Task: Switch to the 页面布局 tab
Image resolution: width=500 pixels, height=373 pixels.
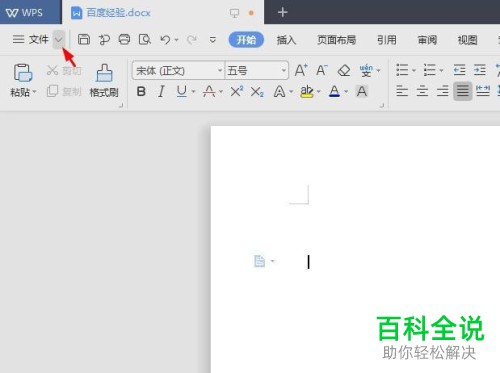Action: (x=336, y=40)
